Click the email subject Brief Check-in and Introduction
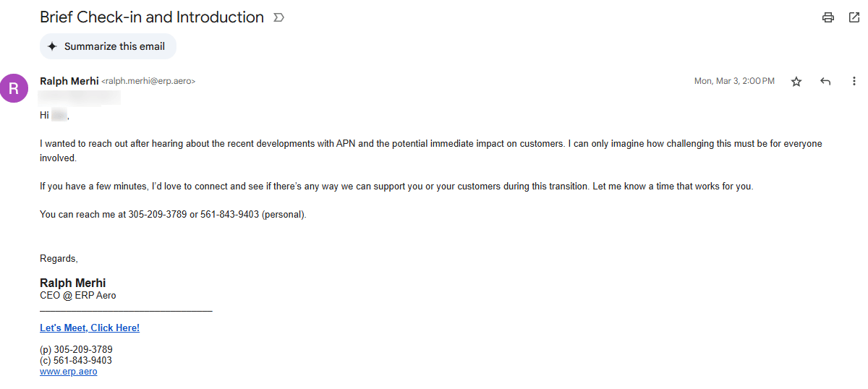Screen dimensions: 868x389 [152, 17]
